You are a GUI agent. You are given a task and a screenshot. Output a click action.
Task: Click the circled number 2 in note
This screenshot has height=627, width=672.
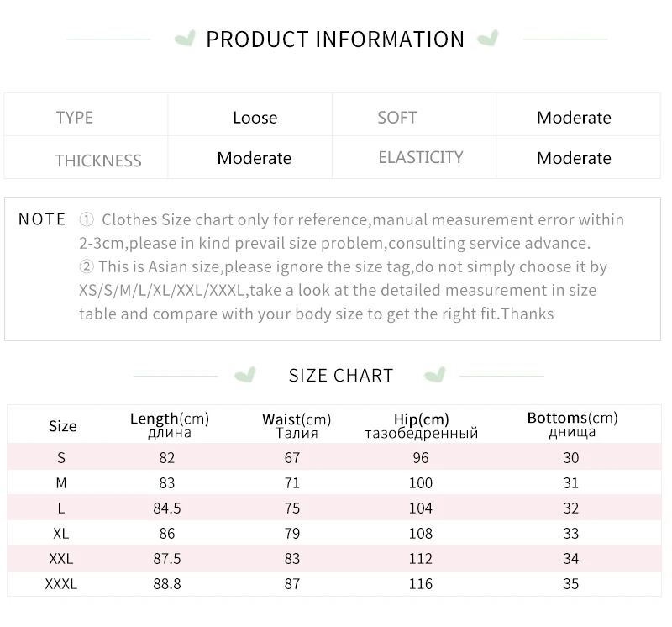87,266
